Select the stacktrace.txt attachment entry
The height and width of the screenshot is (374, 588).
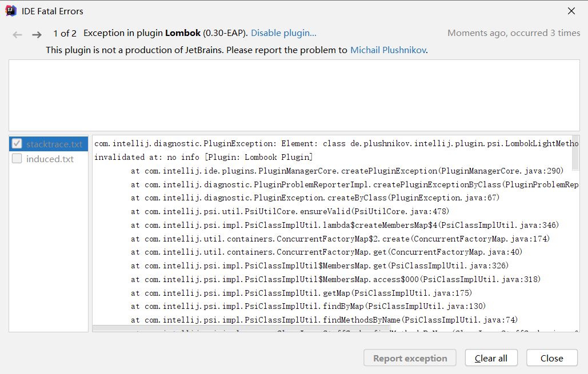pos(54,144)
